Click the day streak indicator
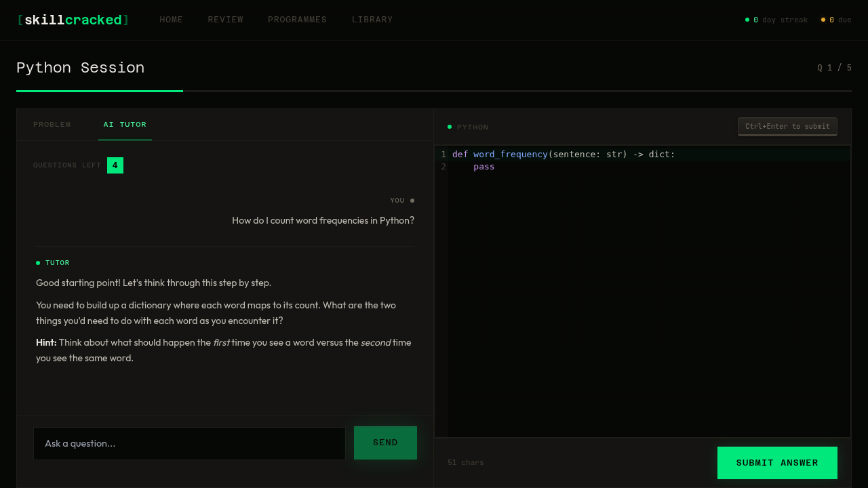This screenshot has height=488, width=868. (776, 20)
